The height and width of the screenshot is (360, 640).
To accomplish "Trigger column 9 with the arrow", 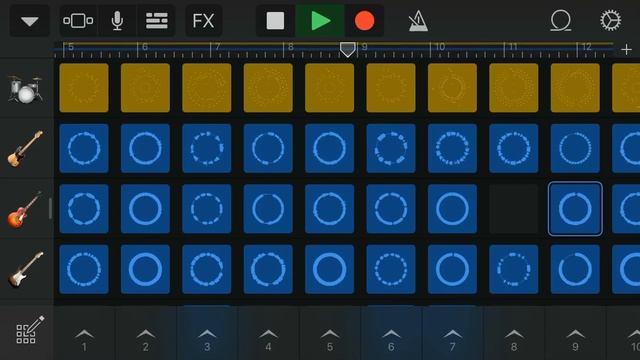I will (x=575, y=340).
